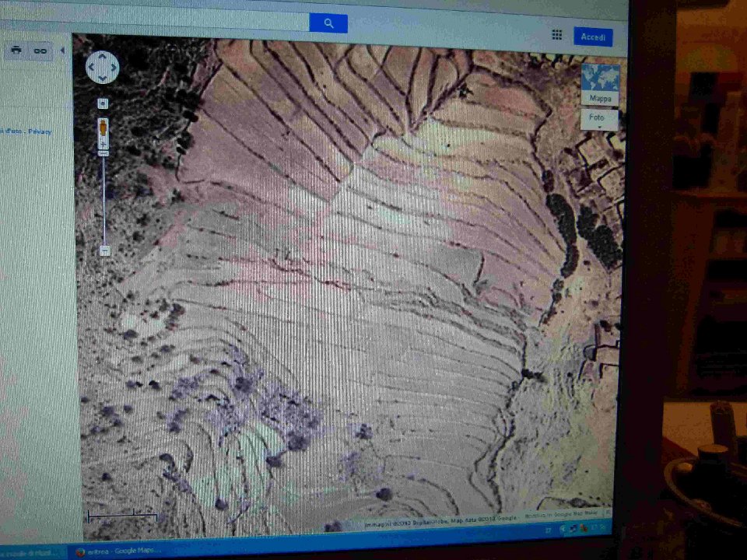
Task: Pan the map left with the arrow
Action: pos(91,67)
